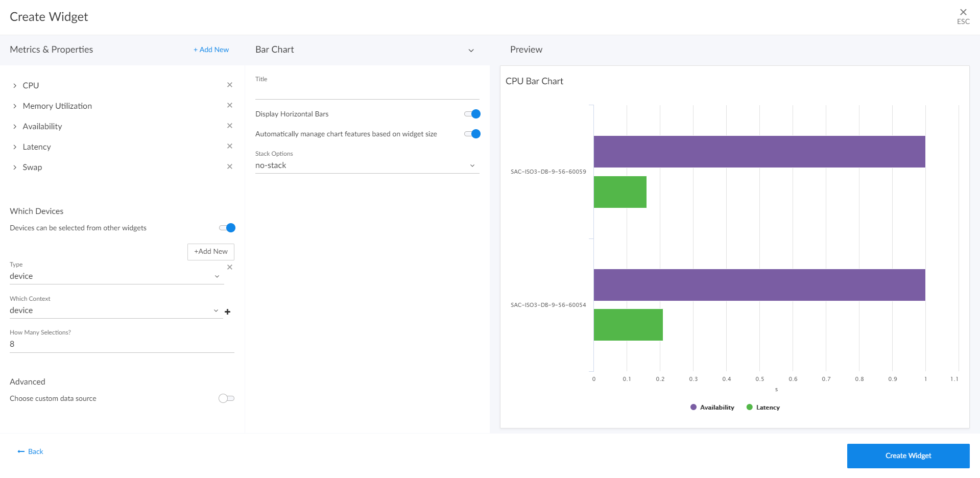The image size is (980, 478).
Task: Delete the Availability metric entry
Action: (230, 126)
